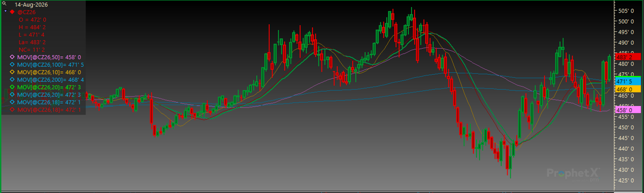The width and height of the screenshot is (644, 193).
Task: Click the green diamond of the 20-period MOV
Action: pos(13,87)
